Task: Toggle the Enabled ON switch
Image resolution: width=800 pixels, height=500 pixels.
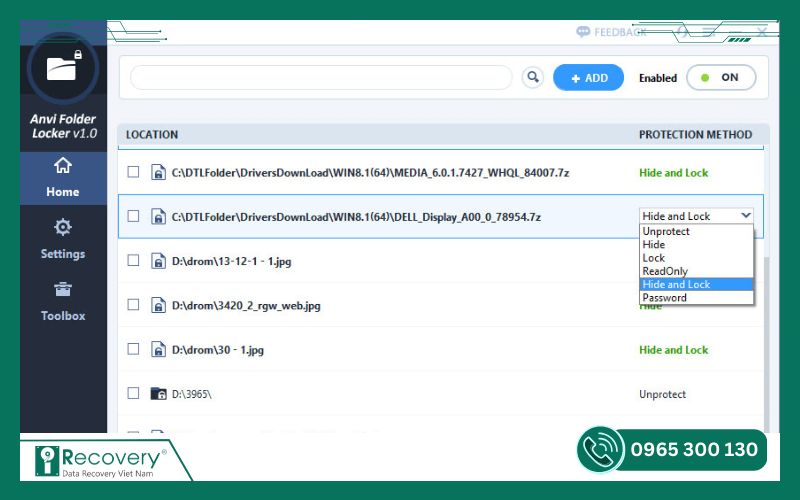Action: point(721,78)
